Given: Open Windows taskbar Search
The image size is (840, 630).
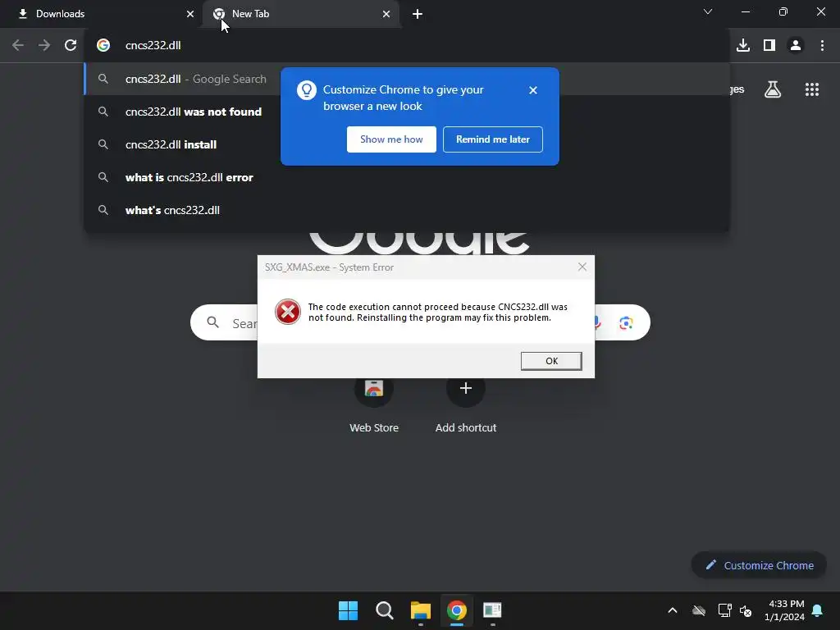Looking at the screenshot, I should pos(385,610).
